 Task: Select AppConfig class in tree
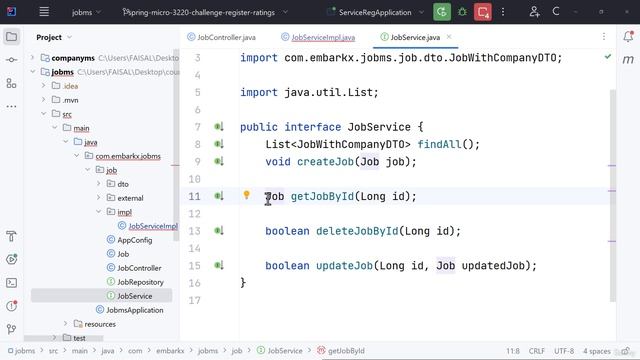click(x=129, y=240)
